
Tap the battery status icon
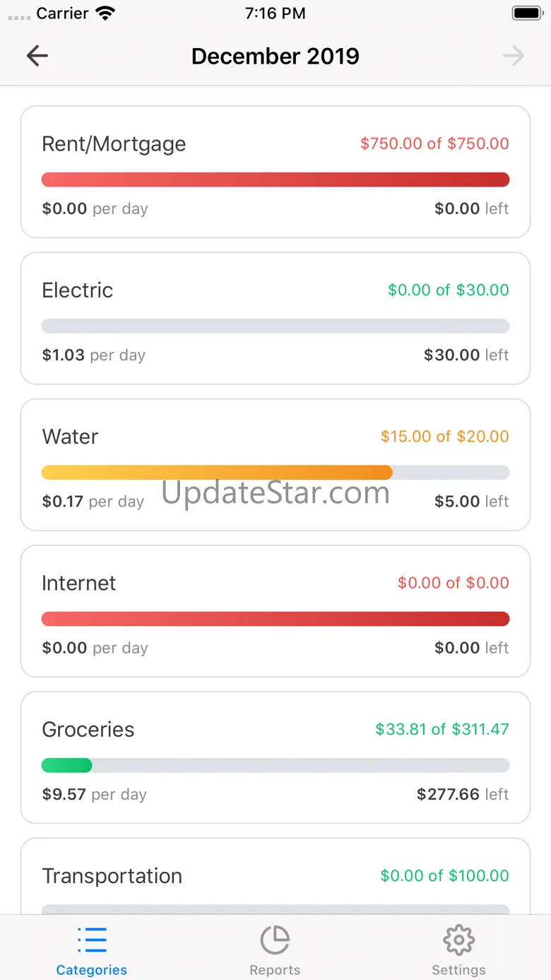point(527,13)
